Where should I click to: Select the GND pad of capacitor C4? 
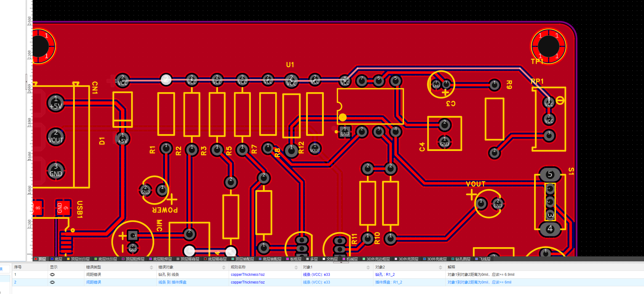(x=445, y=142)
